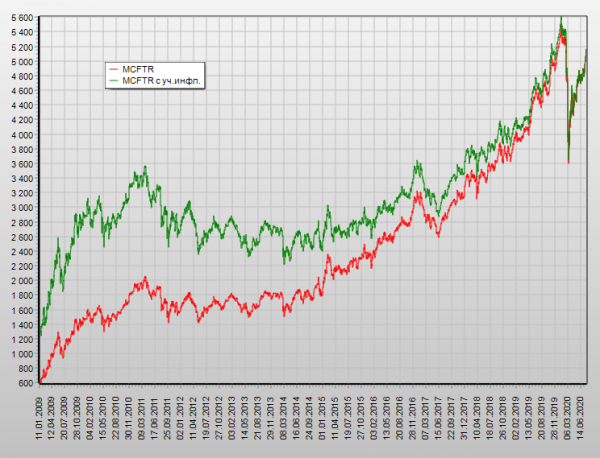Click the 2 000 value on the vertical axis
The height and width of the screenshot is (458, 600).
click(20, 281)
